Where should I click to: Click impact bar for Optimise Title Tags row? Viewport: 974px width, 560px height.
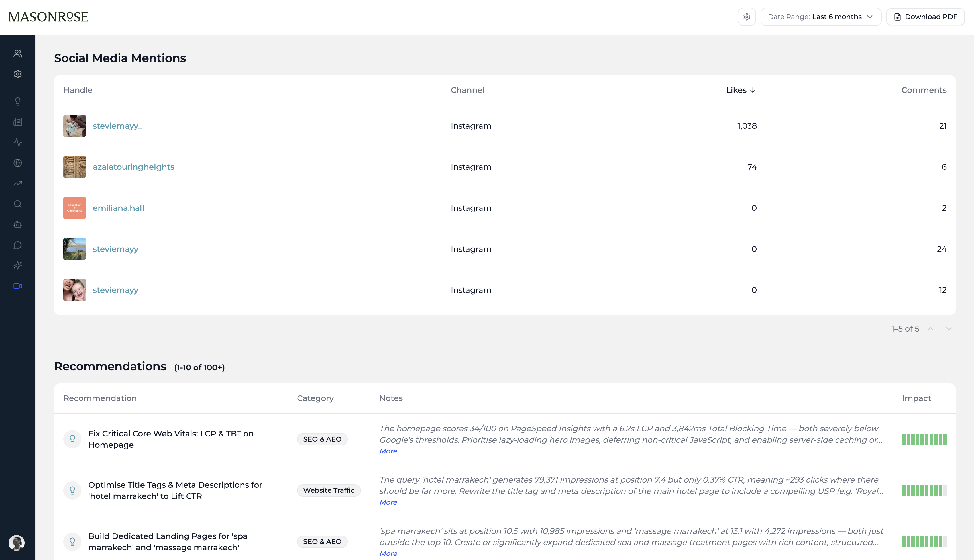[924, 490]
